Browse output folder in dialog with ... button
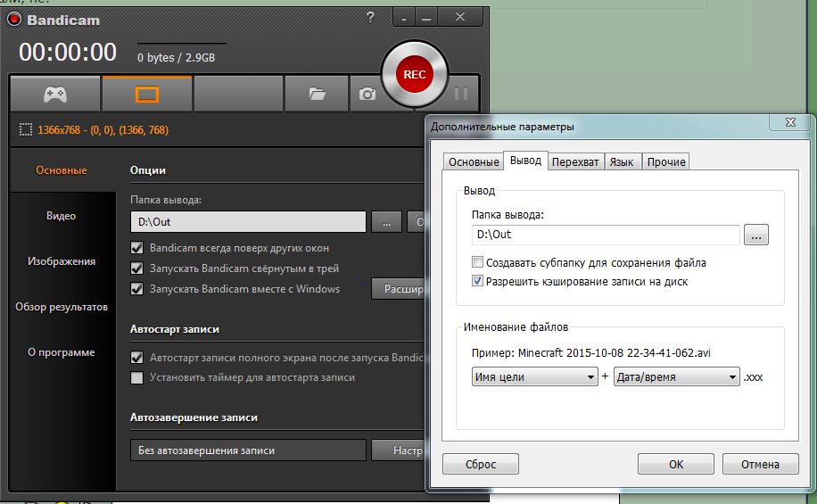 point(756,235)
